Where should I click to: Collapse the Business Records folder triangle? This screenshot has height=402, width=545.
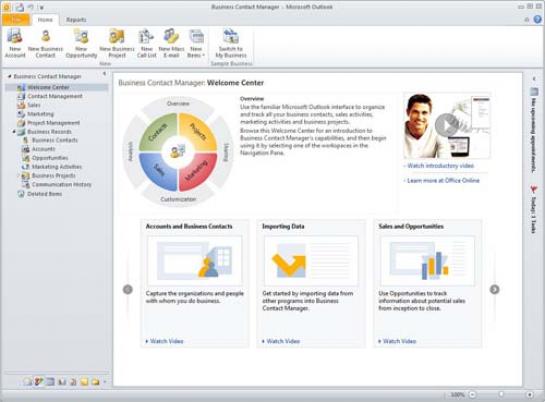point(14,131)
